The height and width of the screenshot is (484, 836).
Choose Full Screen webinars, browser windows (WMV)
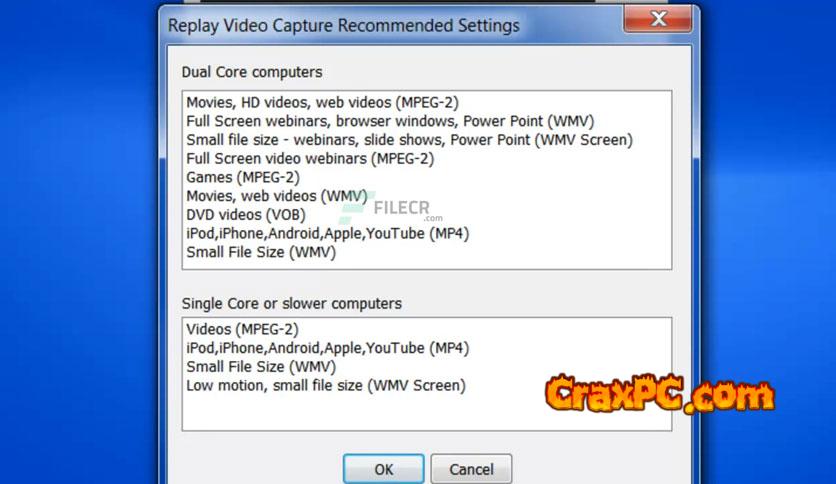pos(390,121)
